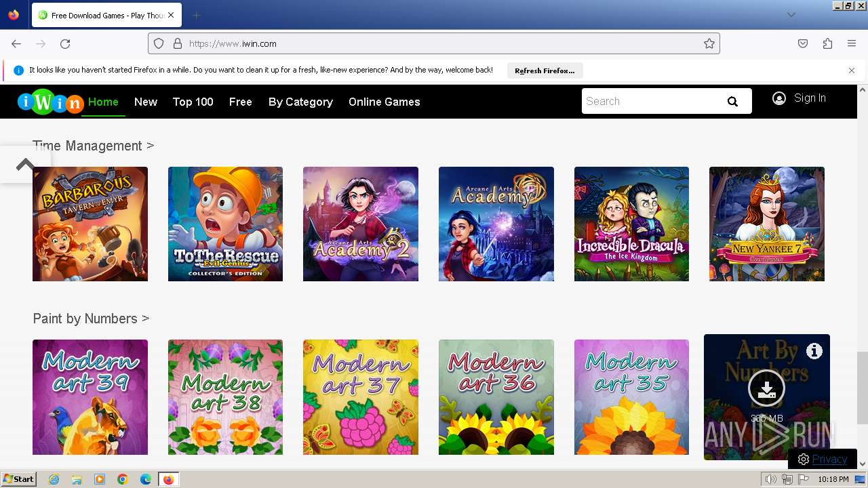Open the Time Management category link
This screenshot has width=868, height=488.
click(x=94, y=146)
